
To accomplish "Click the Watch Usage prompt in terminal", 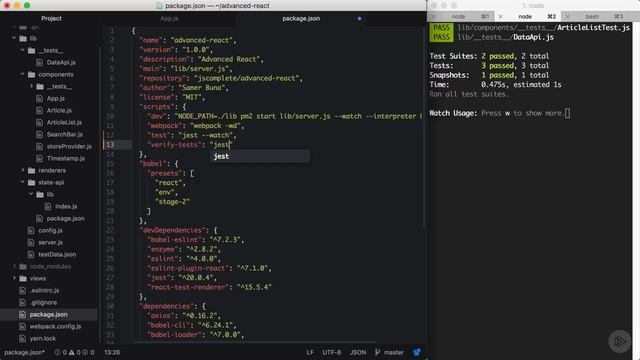I will (x=500, y=113).
